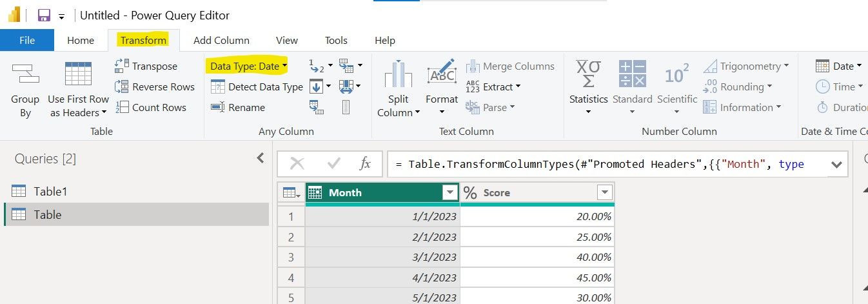Click the table options icon at grid corner

pos(291,192)
